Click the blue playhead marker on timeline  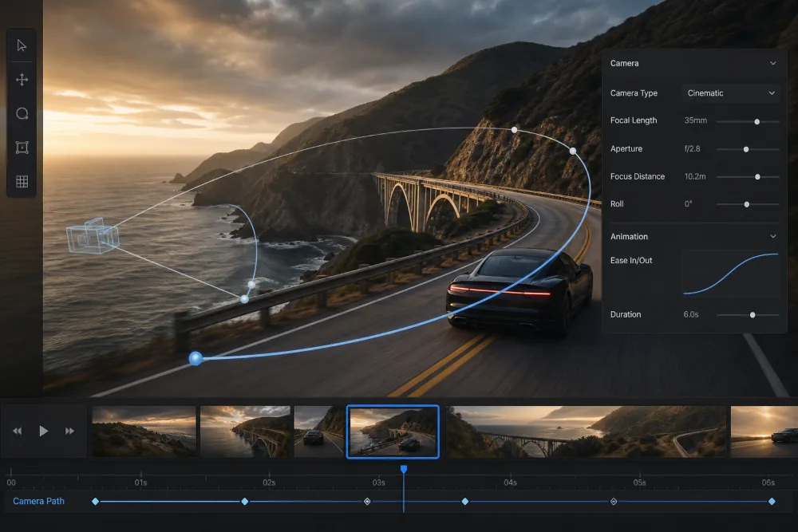click(x=404, y=469)
